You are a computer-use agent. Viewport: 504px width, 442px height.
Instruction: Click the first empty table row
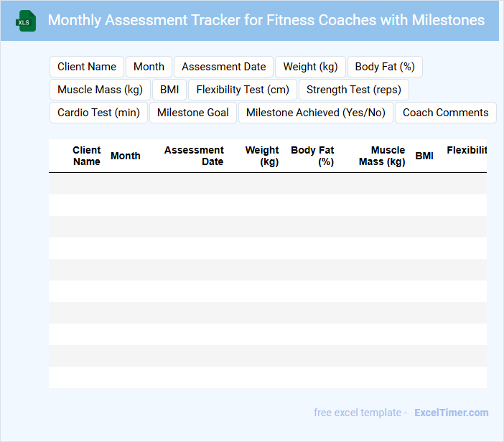click(267, 184)
